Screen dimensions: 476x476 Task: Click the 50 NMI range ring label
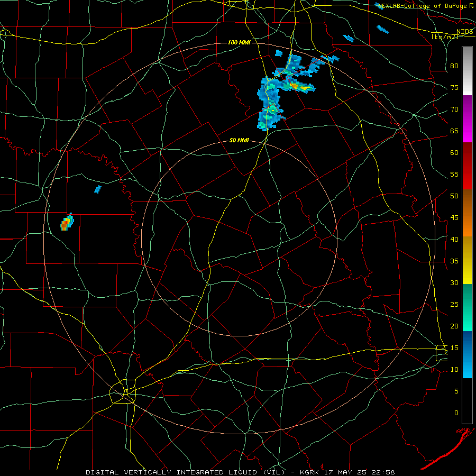click(239, 140)
